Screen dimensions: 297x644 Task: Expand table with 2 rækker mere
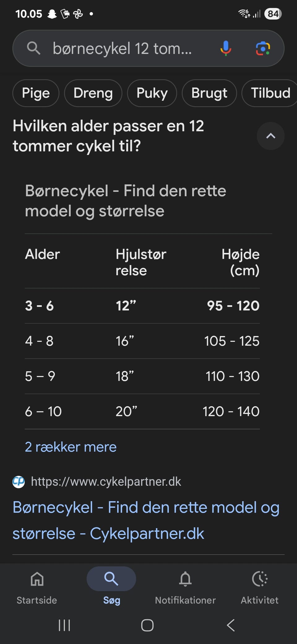click(x=71, y=447)
